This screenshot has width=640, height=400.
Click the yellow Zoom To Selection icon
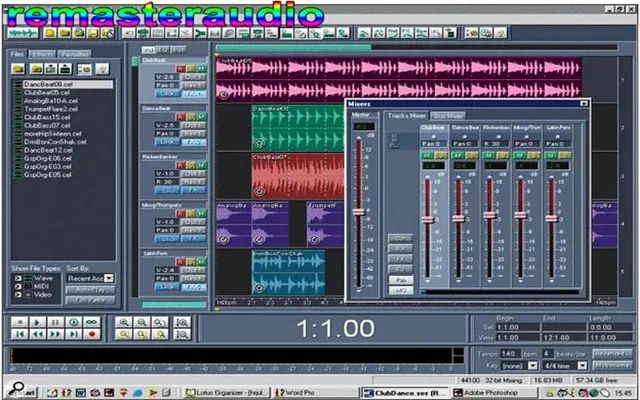[x=123, y=334]
